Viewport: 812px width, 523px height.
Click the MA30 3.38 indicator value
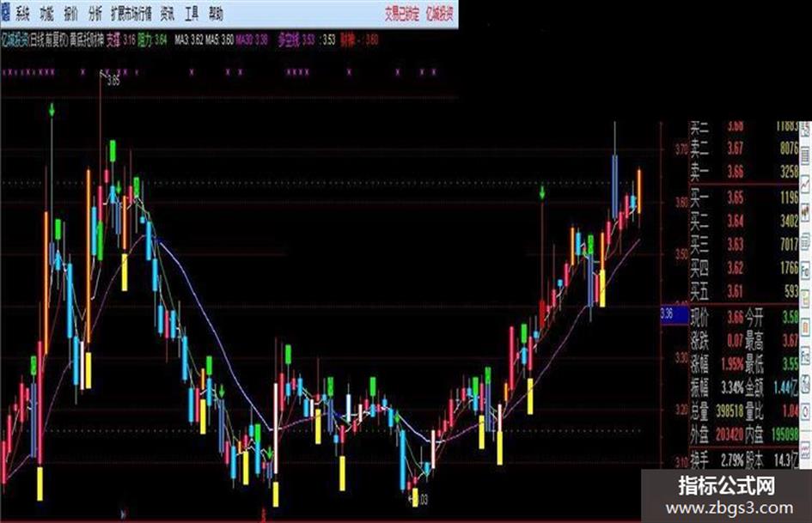[x=252, y=40]
